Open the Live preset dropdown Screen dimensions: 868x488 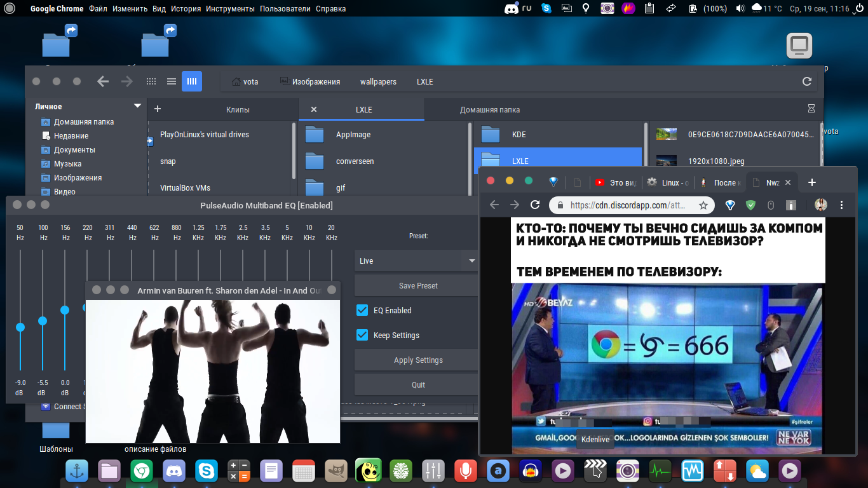pyautogui.click(x=416, y=261)
